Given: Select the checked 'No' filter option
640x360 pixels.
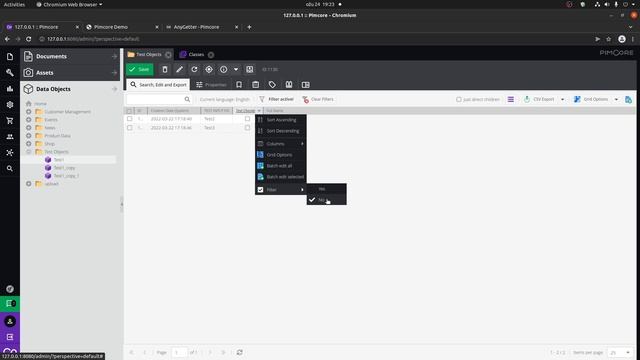Looking at the screenshot, I should (x=327, y=200).
